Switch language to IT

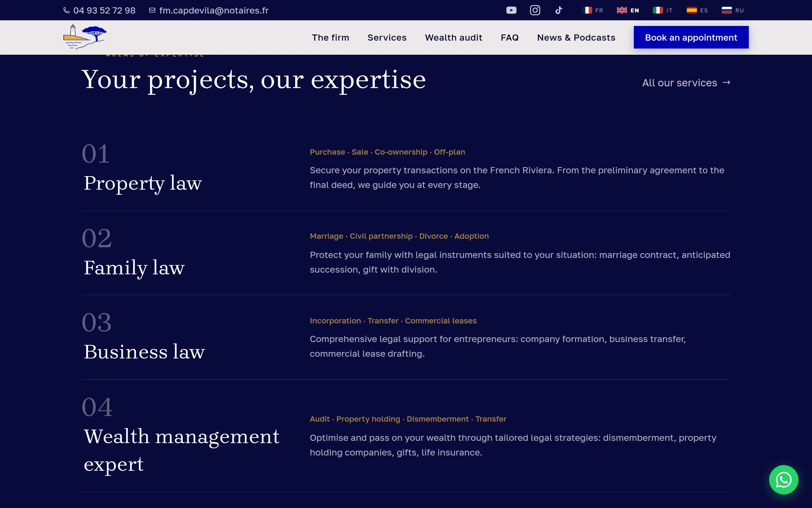[669, 10]
